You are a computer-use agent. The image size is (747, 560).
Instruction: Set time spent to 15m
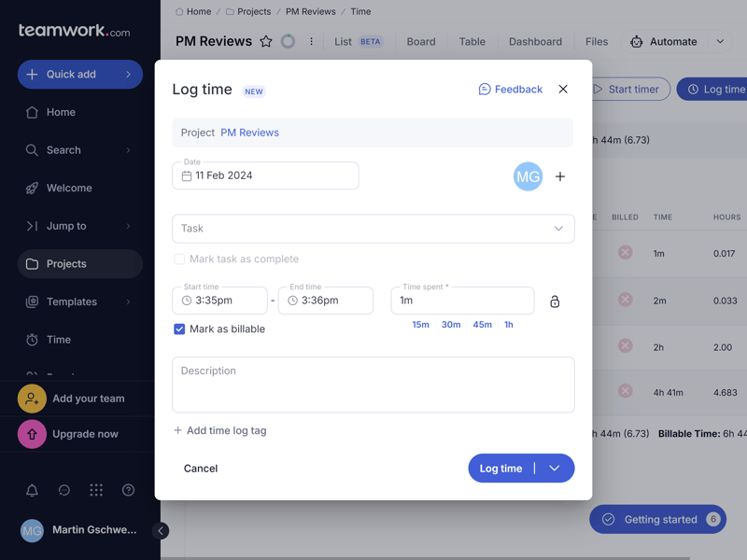click(x=421, y=325)
